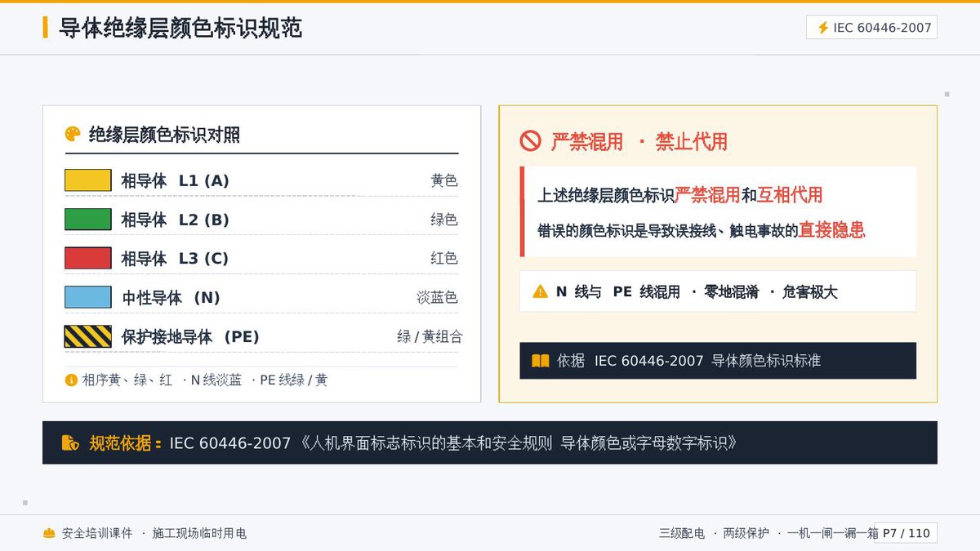
Task: Click the dark 依据 IEC 60446-2007 导体颜色标识标准 bar
Action: coord(718,361)
